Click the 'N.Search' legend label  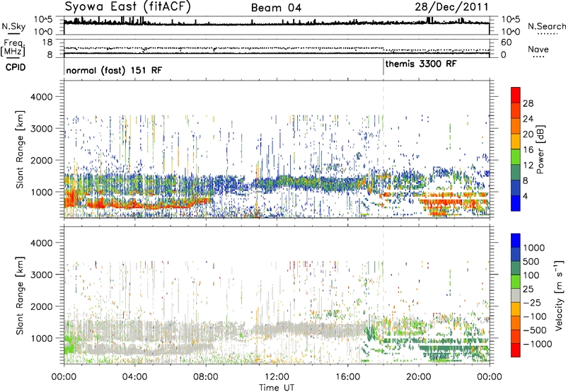pos(546,26)
